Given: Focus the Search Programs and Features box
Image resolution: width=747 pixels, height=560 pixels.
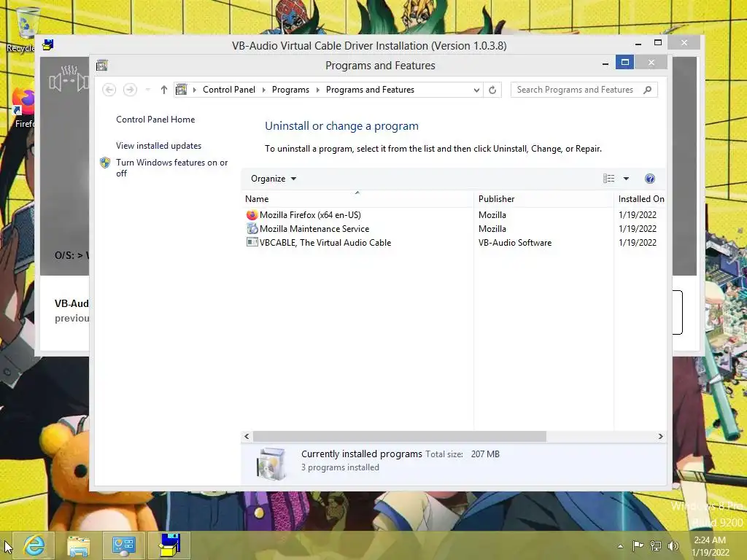Looking at the screenshot, I should pyautogui.click(x=584, y=90).
